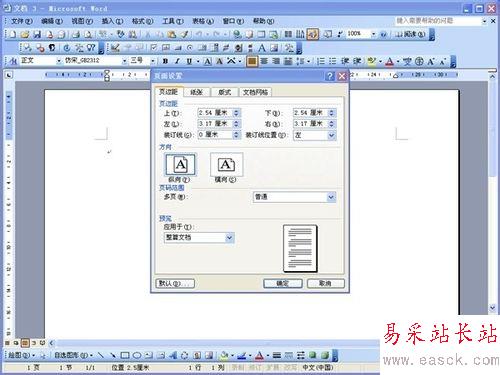This screenshot has width=500, height=375.
Task: Click formatting toolbar Font Color A icon
Action: (x=389, y=61)
